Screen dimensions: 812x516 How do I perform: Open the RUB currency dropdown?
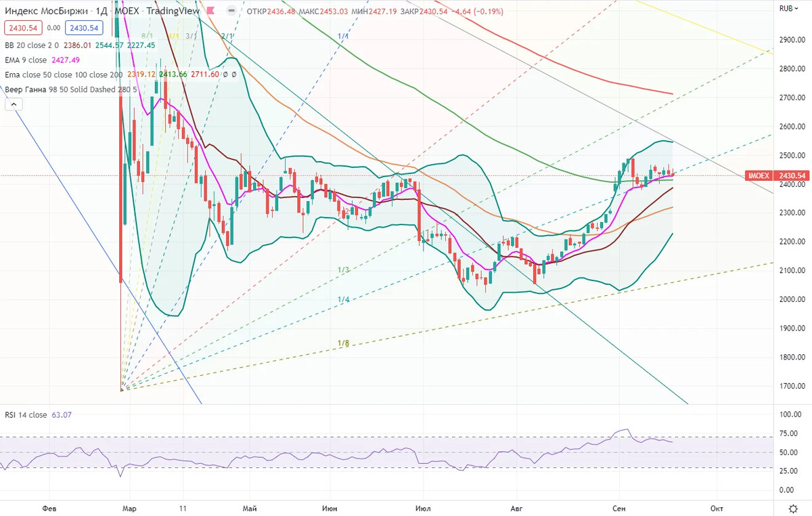point(788,8)
